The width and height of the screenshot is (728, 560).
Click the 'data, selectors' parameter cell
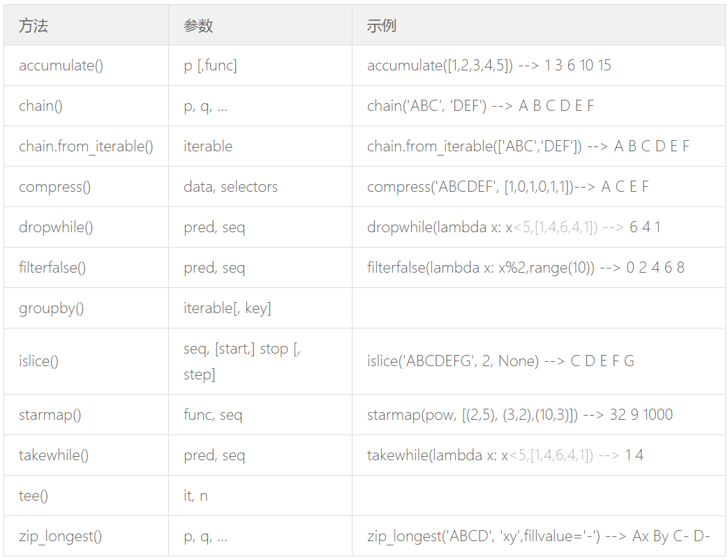pyautogui.click(x=231, y=187)
